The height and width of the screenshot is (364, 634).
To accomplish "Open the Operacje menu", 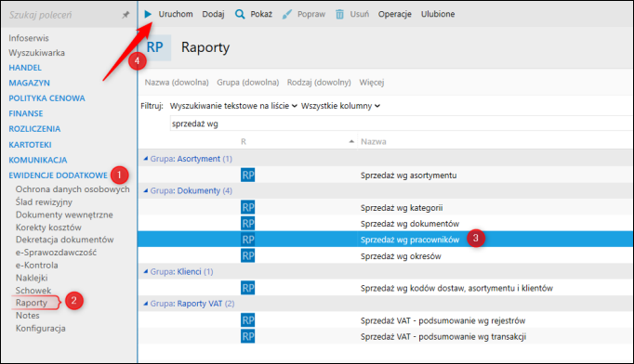I will pyautogui.click(x=395, y=14).
